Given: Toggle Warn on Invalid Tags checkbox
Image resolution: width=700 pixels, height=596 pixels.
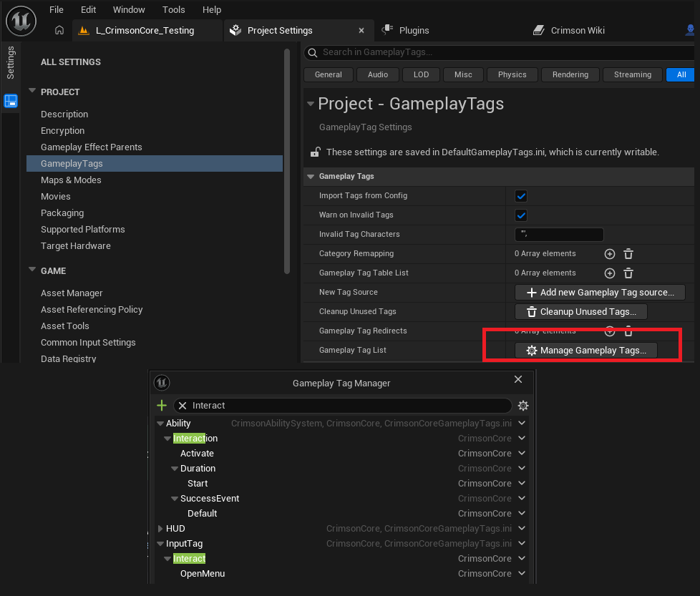Looking at the screenshot, I should tap(521, 215).
